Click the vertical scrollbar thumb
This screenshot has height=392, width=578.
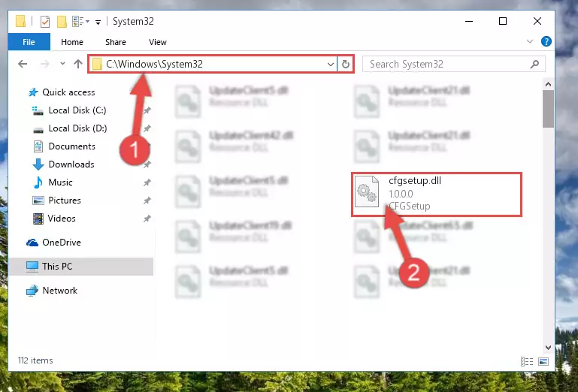tap(548, 109)
